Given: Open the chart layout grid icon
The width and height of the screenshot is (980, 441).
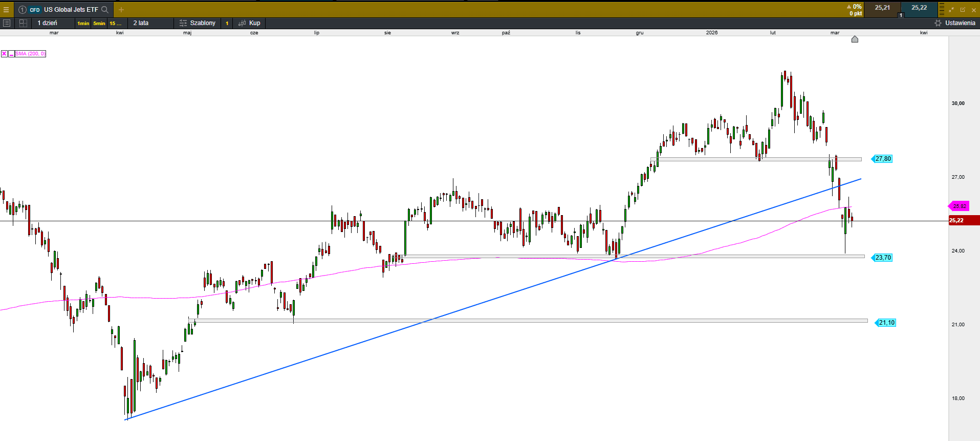Looking at the screenshot, I should (x=23, y=23).
